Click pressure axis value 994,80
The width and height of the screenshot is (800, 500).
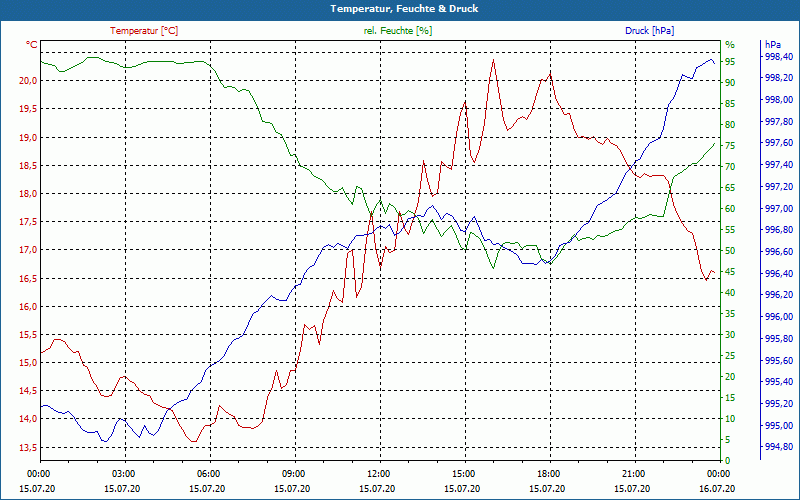point(779,447)
